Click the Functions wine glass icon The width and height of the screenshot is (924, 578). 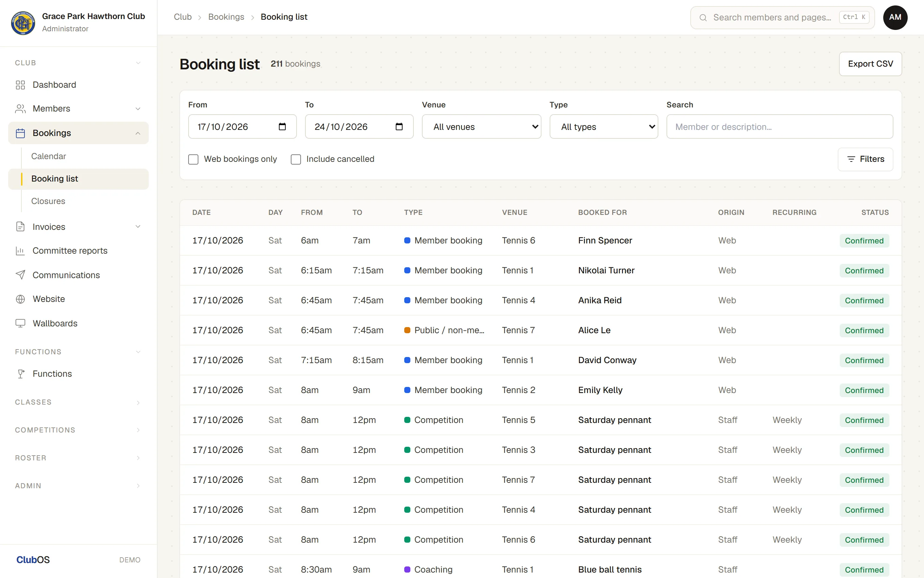tap(21, 374)
